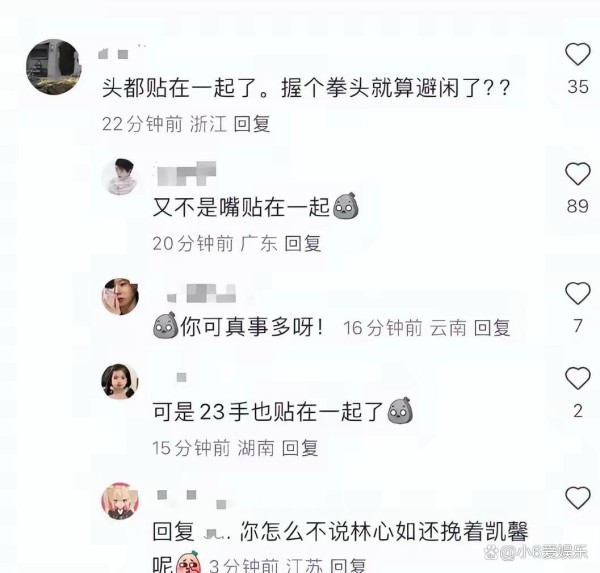600x573 pixels.
Task: Reply to the Guangdong comment
Action: point(303,244)
